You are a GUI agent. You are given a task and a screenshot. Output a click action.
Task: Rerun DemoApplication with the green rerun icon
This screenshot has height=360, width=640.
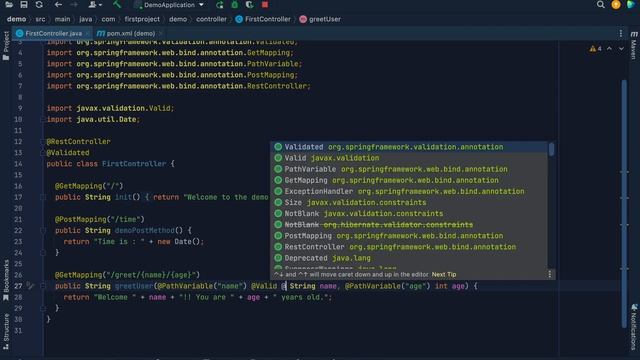[219, 5]
